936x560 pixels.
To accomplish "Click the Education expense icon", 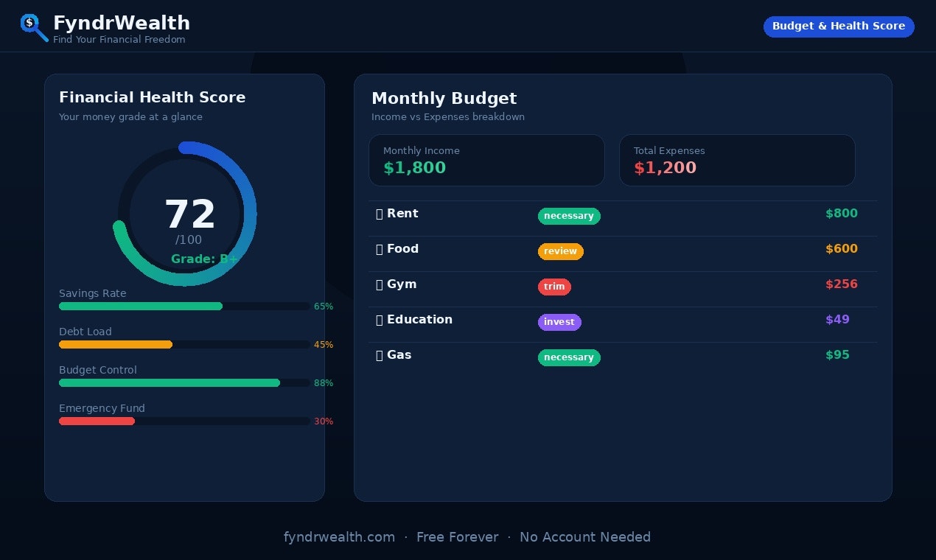I will [x=378, y=320].
